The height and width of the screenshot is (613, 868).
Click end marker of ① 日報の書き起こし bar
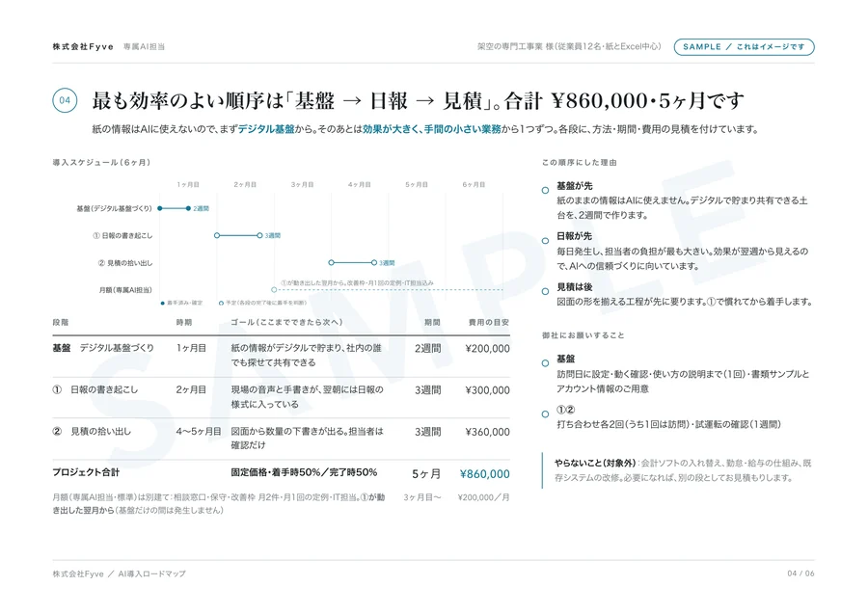point(259,236)
